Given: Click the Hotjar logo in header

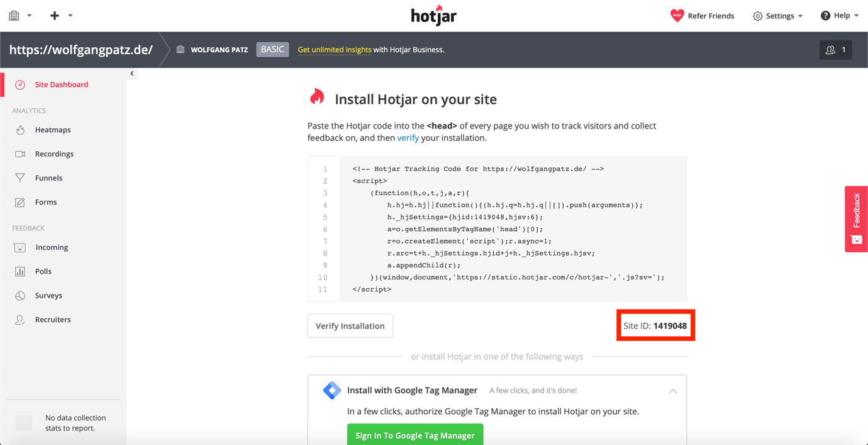Looking at the screenshot, I should pos(433,16).
